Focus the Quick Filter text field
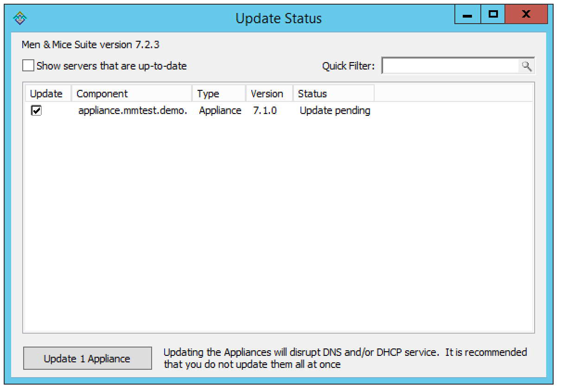This screenshot has width=574, height=392. pos(450,66)
